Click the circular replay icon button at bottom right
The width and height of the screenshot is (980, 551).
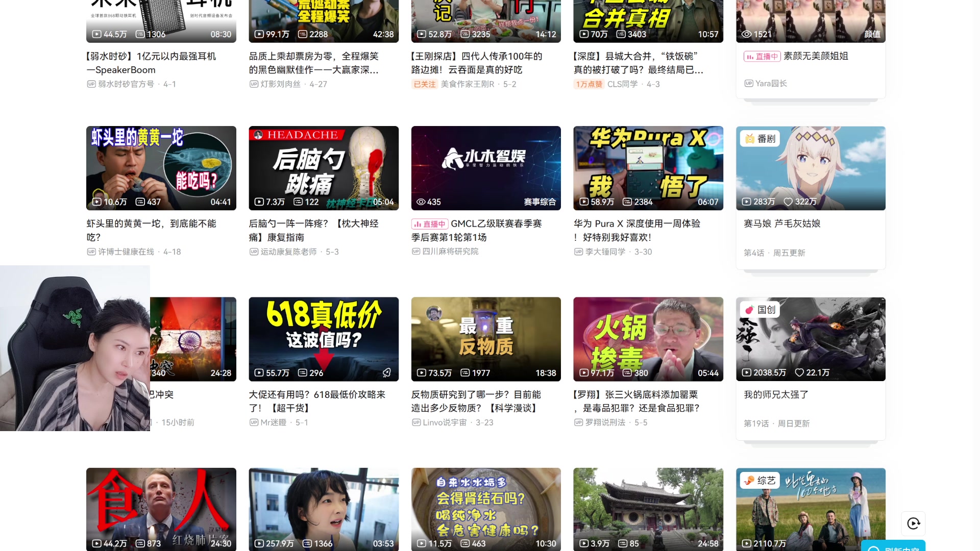[913, 523]
